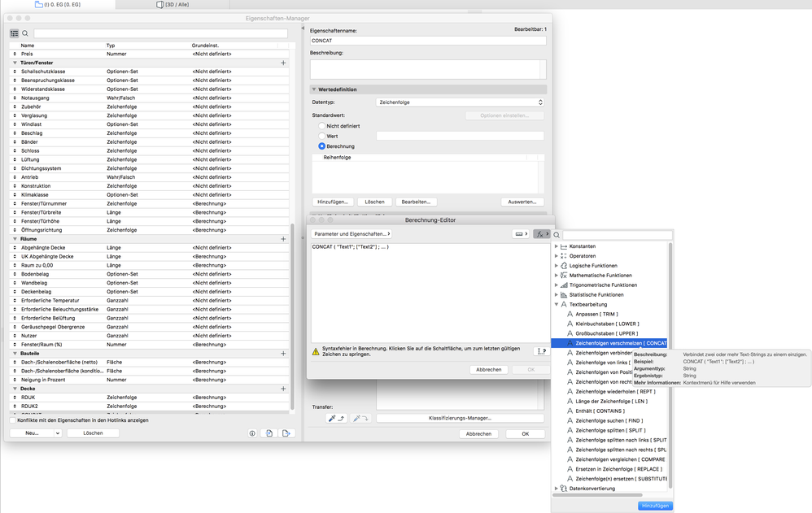Click the Konstanten category icon
The width and height of the screenshot is (812, 513).
click(564, 246)
